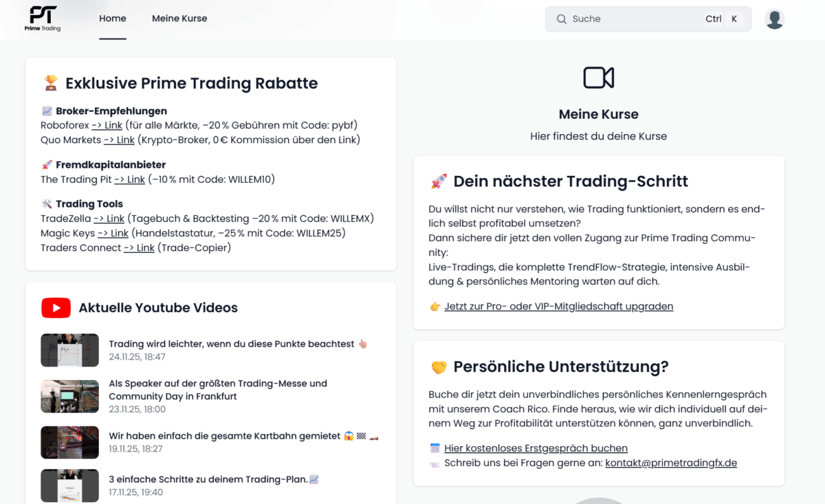Switch to the Meine Kurse tab
The width and height of the screenshot is (825, 504).
pyautogui.click(x=179, y=18)
